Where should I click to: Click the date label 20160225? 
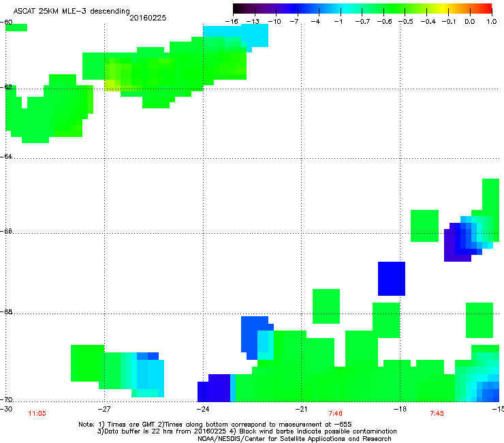[x=148, y=18]
